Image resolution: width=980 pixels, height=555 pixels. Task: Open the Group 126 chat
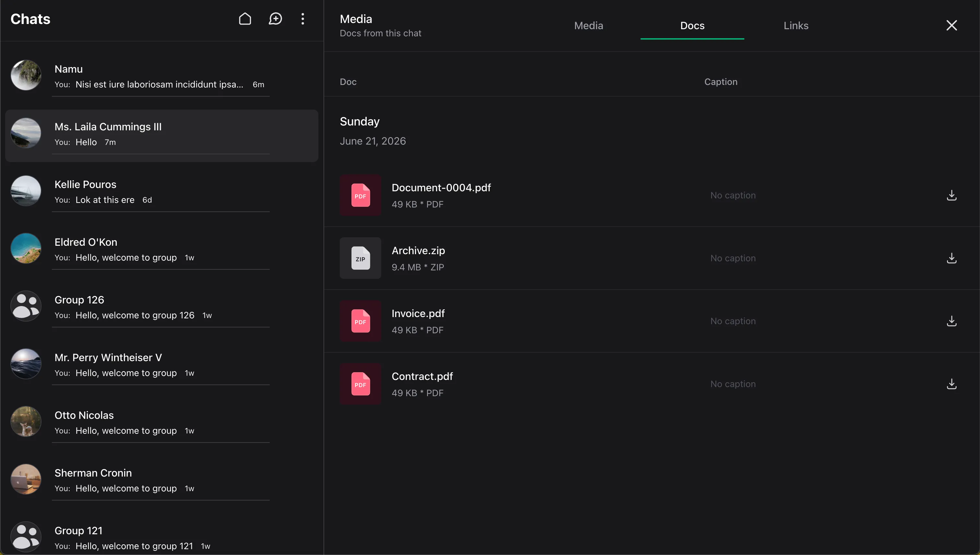(162, 309)
